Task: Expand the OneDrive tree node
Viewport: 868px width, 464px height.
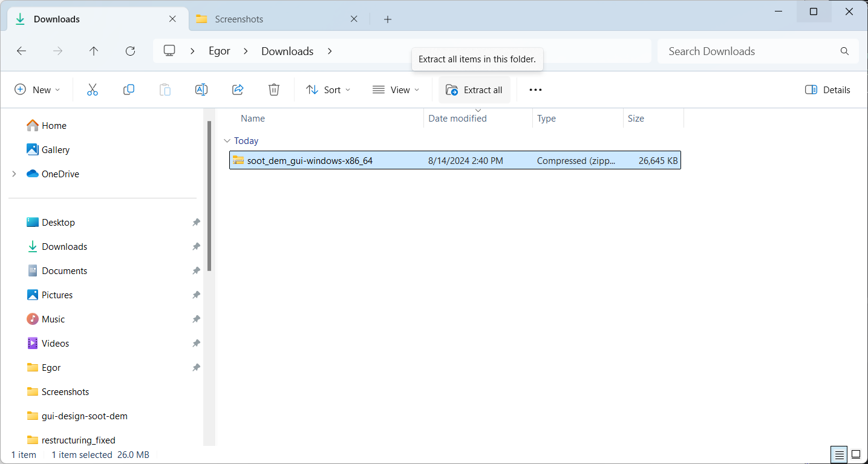Action: coord(14,174)
